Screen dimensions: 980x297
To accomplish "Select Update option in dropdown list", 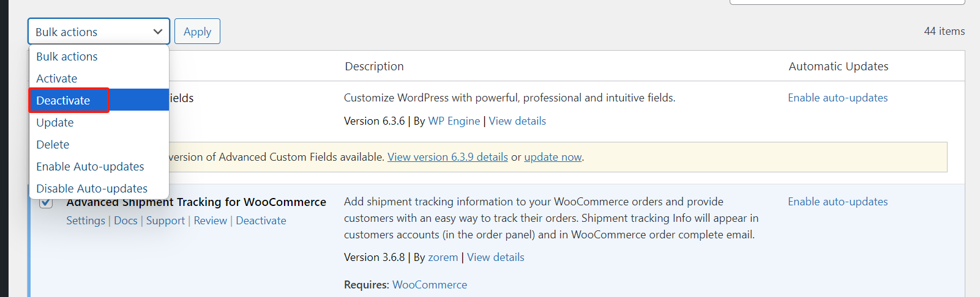I will coord(55,123).
